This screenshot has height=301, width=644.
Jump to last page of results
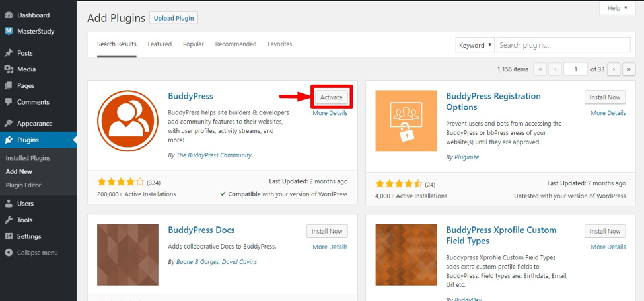pos(629,69)
